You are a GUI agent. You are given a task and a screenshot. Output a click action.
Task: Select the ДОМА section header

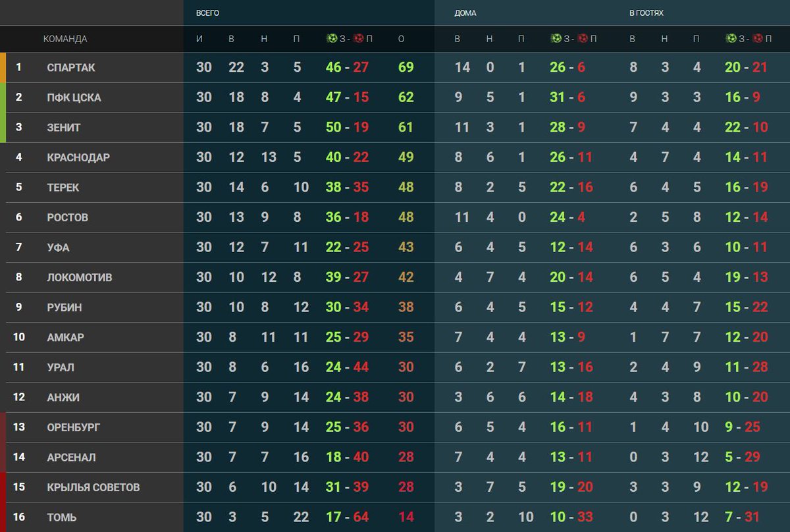[465, 13]
